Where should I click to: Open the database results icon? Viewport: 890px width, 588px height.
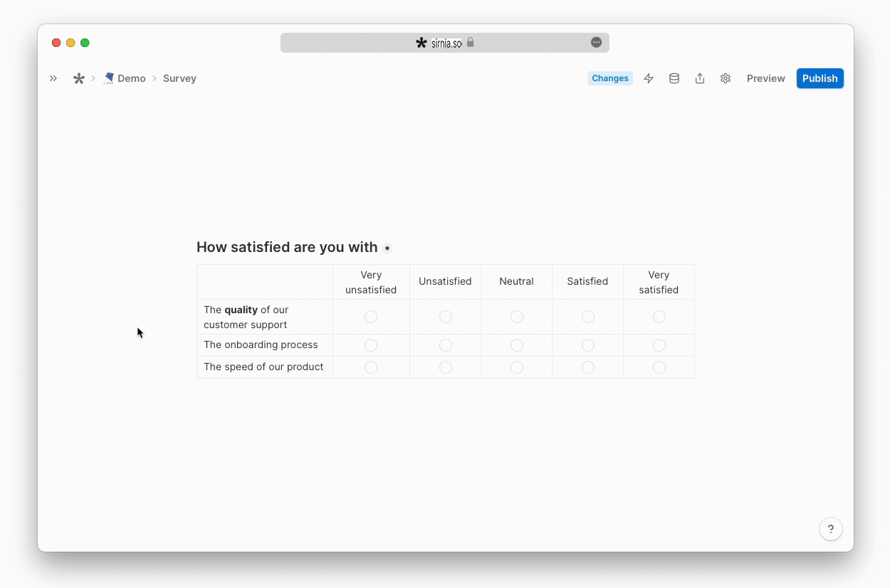point(674,78)
